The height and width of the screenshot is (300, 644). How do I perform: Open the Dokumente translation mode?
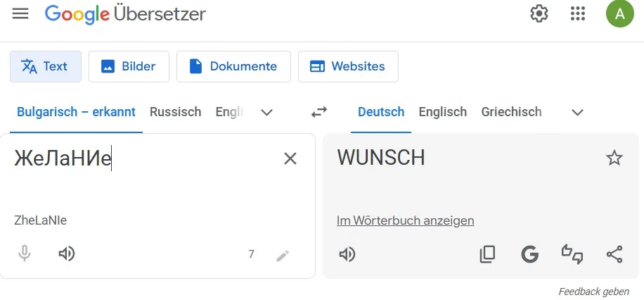pyautogui.click(x=233, y=67)
